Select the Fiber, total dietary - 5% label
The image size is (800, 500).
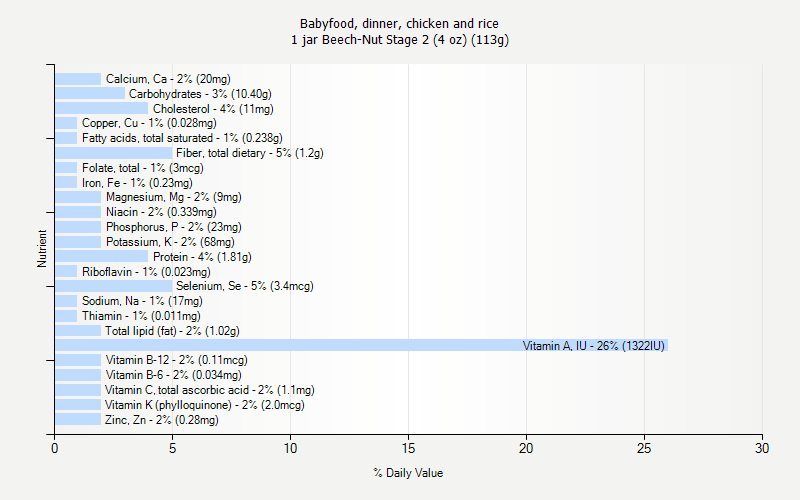[x=249, y=153]
